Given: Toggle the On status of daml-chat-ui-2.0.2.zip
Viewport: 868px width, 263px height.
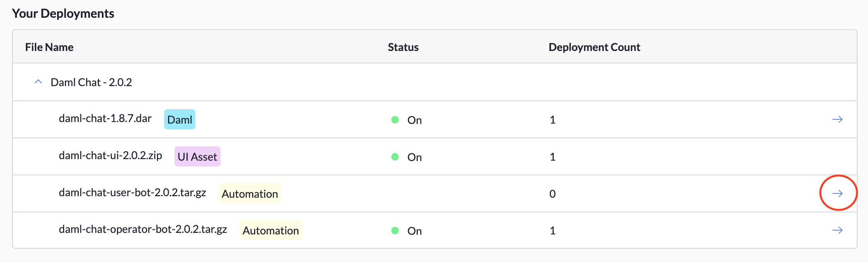Looking at the screenshot, I should 415,157.
